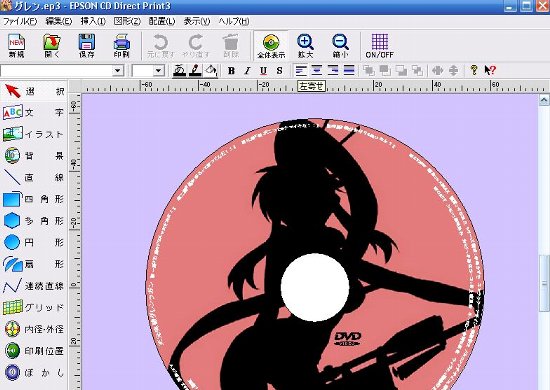Click the vertical scrollbar up arrow

coord(544,101)
